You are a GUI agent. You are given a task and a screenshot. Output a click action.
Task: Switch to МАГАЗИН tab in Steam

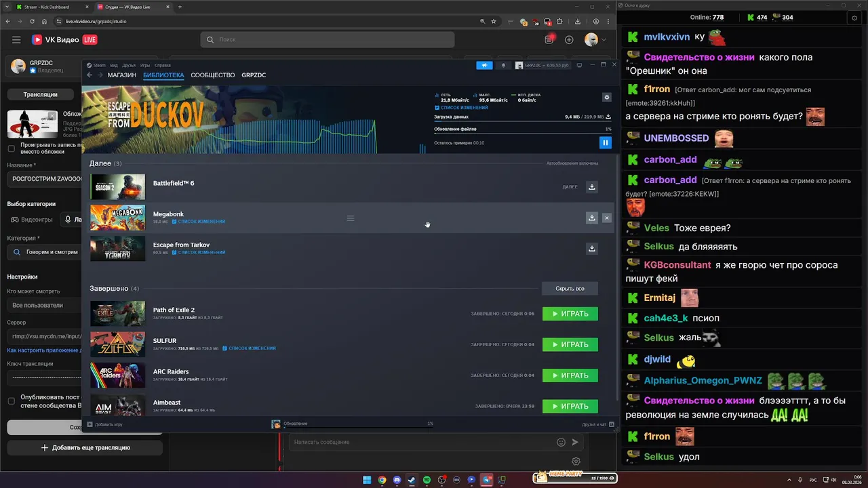pyautogui.click(x=122, y=75)
